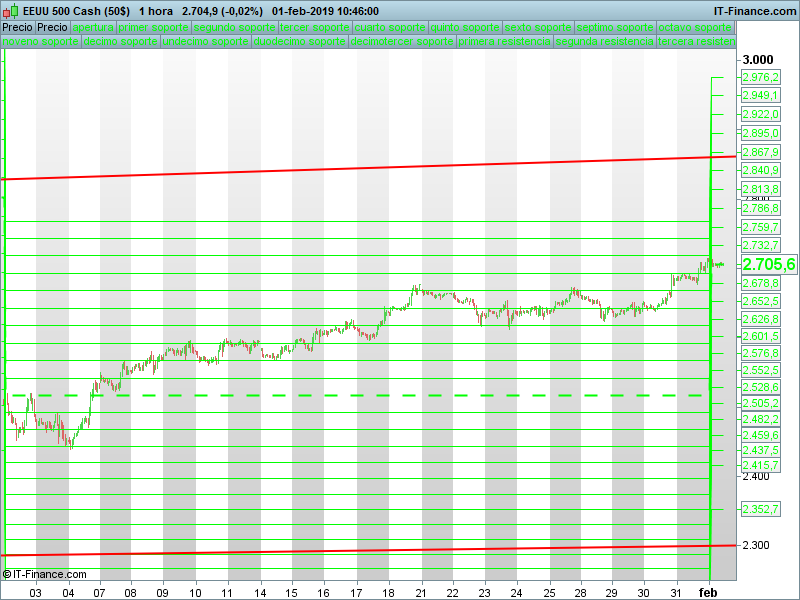Pick the 'decimotercer soporte' tab
800x600 pixels.
click(x=402, y=43)
